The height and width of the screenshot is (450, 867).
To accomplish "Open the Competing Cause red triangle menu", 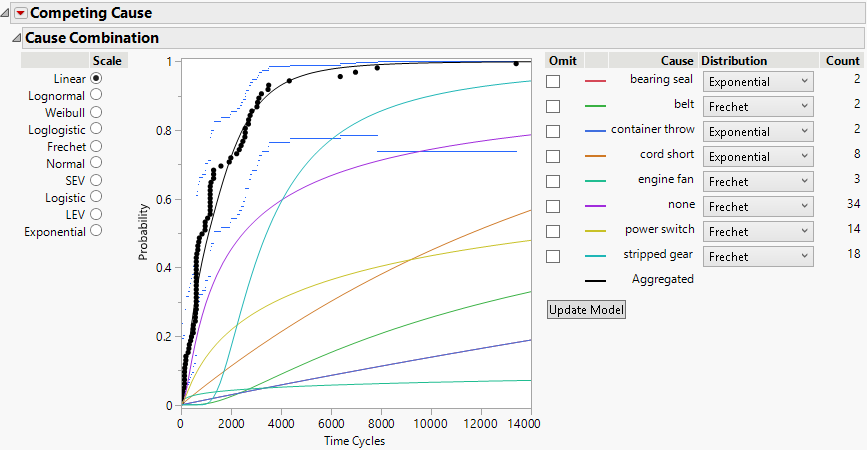I will click(x=20, y=13).
